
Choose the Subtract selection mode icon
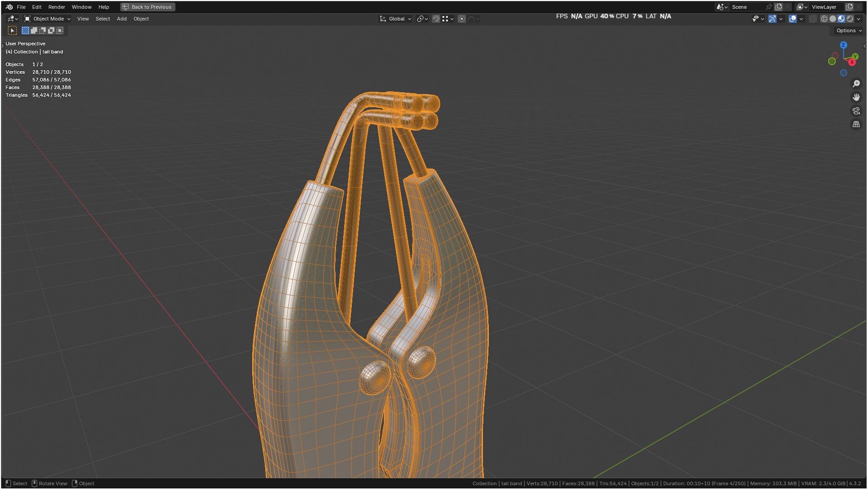(x=43, y=30)
